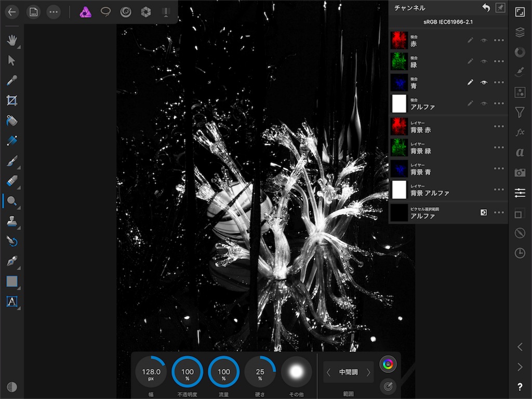Switch range to next tonal option
This screenshot has height=399, width=532.
(x=368, y=373)
